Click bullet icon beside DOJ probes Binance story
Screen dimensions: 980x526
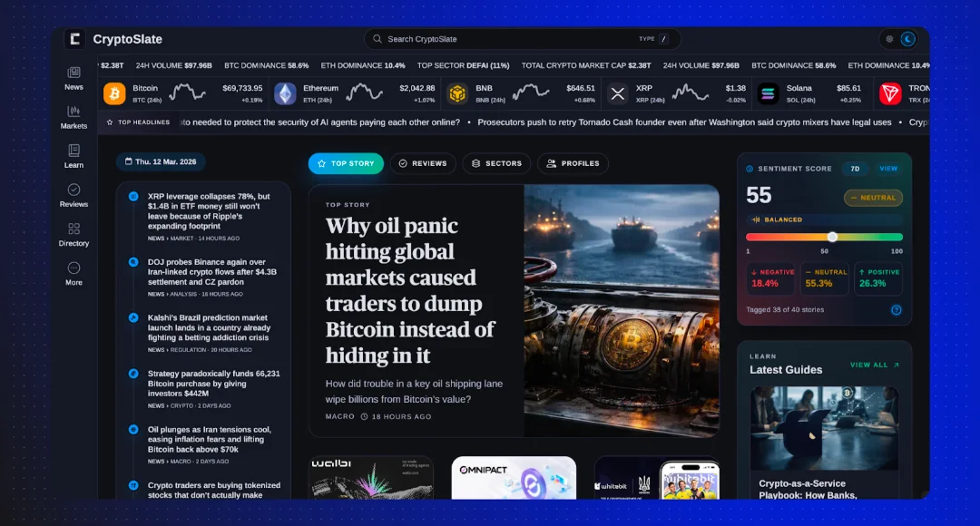click(x=133, y=262)
